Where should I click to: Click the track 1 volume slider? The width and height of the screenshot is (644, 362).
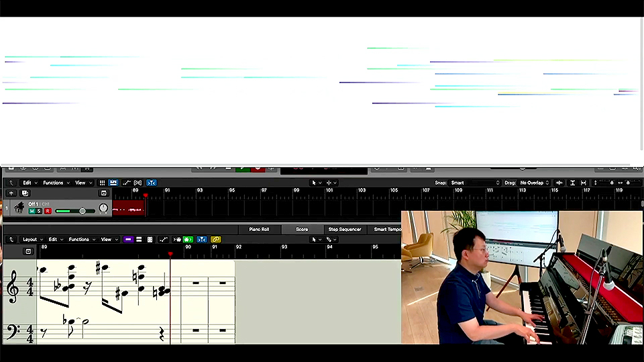pos(74,212)
